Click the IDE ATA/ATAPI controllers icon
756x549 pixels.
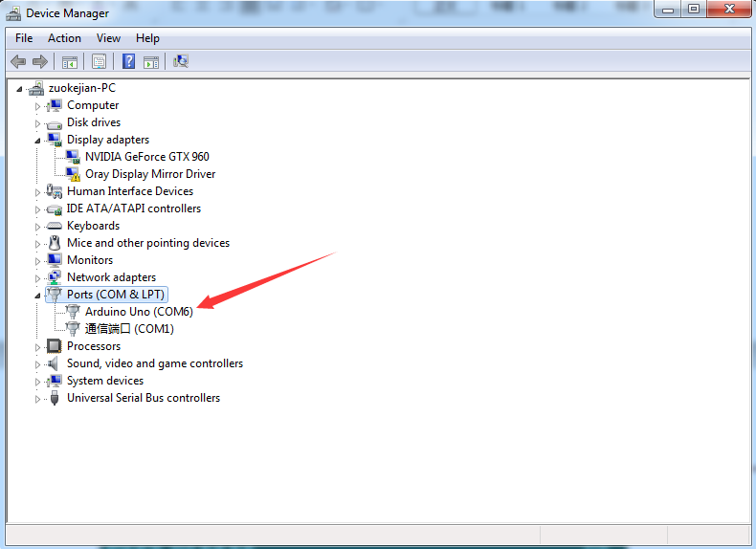[x=55, y=209]
